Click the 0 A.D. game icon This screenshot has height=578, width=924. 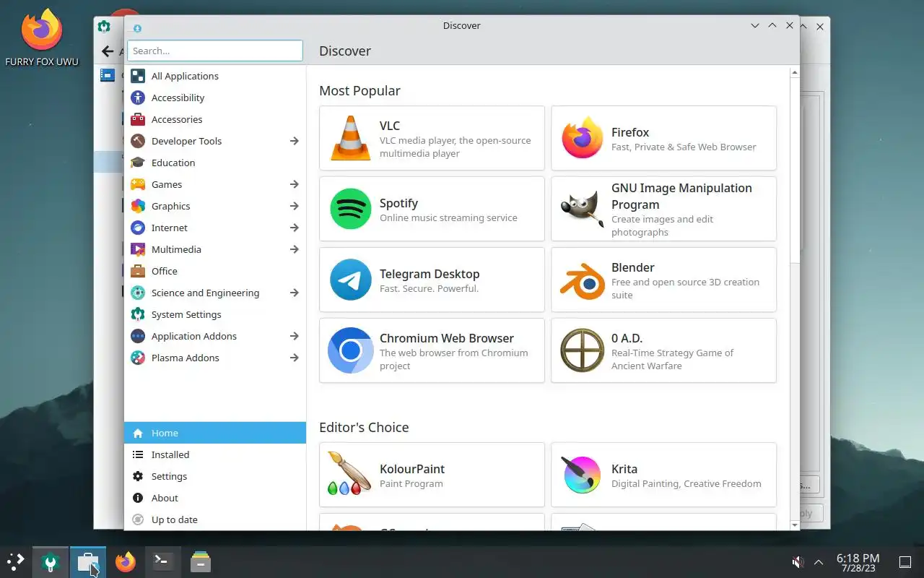(582, 350)
